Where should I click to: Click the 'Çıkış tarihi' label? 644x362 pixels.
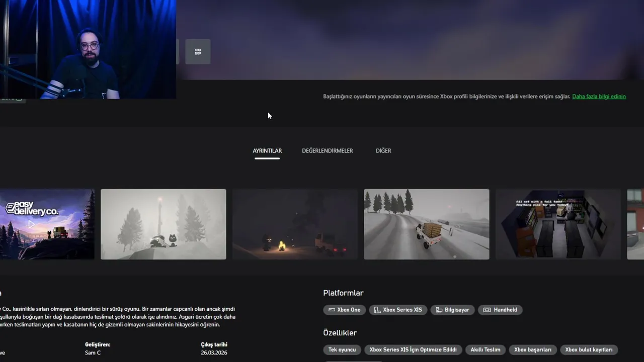point(214,345)
